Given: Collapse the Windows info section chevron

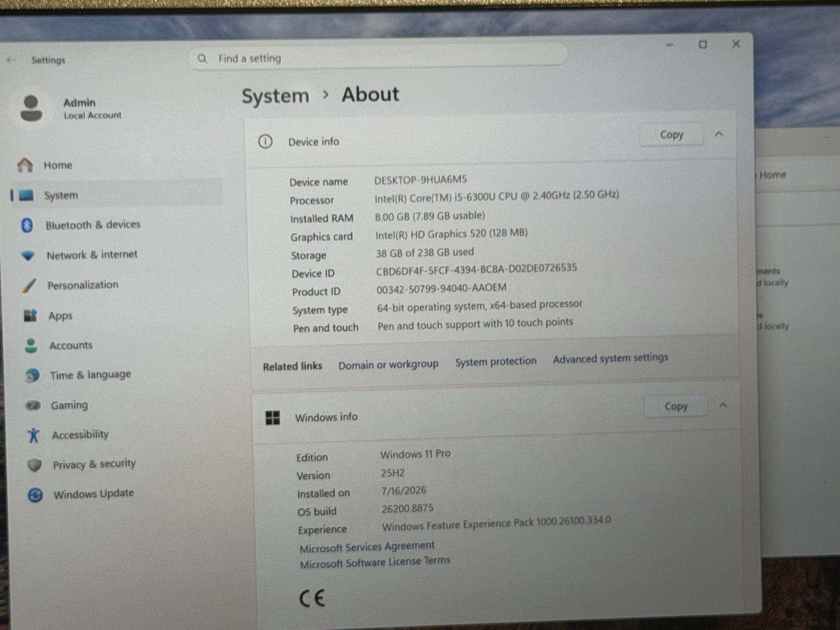Looking at the screenshot, I should click(x=723, y=405).
